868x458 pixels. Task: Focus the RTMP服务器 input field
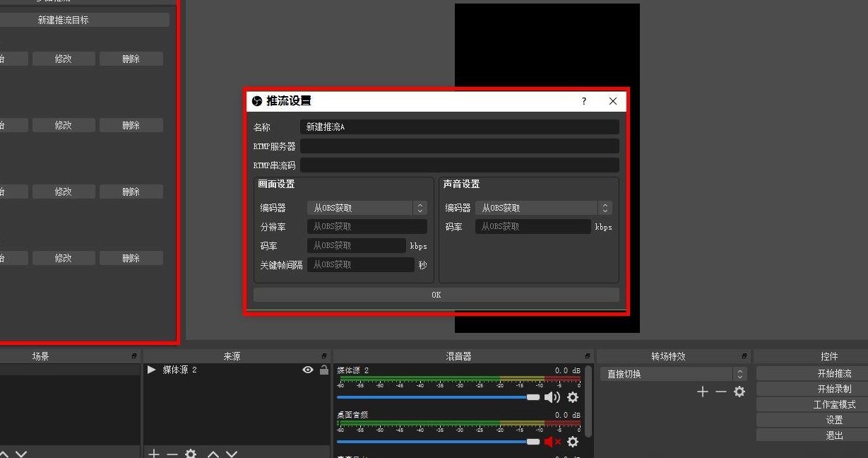pyautogui.click(x=459, y=146)
